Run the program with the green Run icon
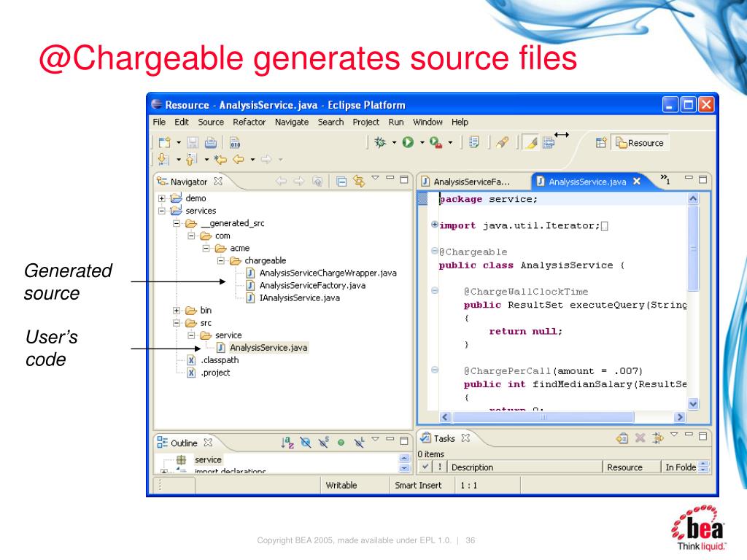Image resolution: width=747 pixels, height=560 pixels. coord(408,142)
